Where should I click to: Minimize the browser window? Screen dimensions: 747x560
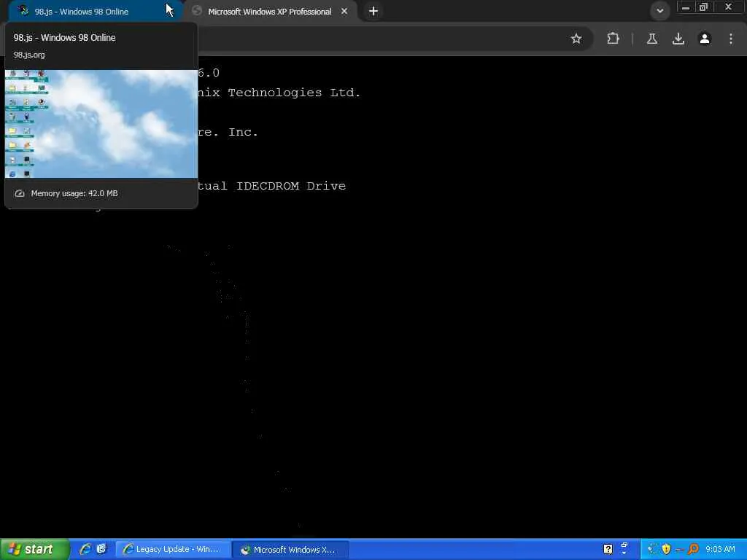(x=686, y=7)
